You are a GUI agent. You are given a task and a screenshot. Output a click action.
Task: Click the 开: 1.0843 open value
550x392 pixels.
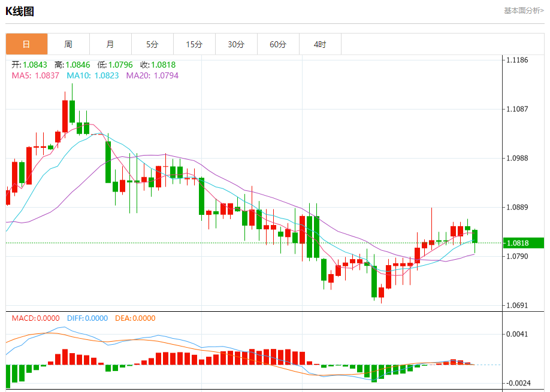tap(29, 65)
